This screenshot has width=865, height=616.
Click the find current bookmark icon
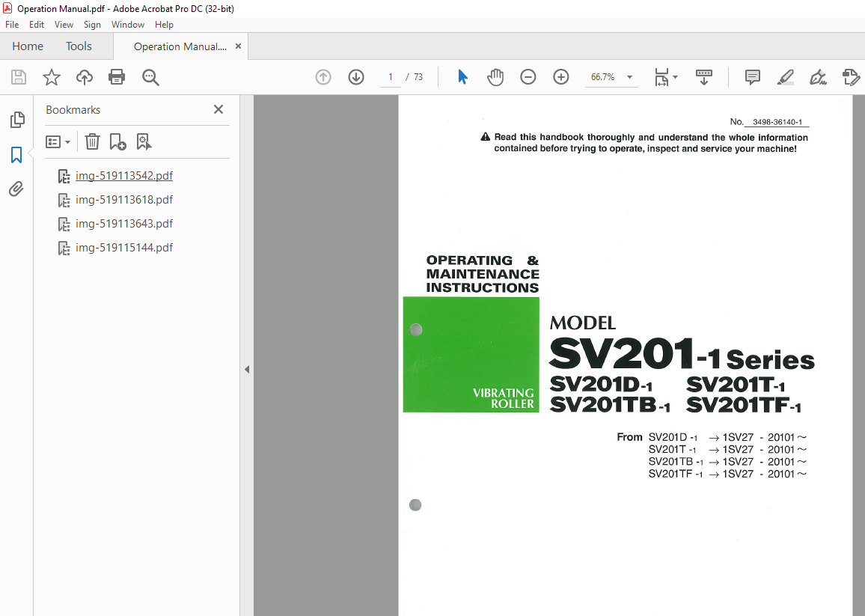(144, 142)
